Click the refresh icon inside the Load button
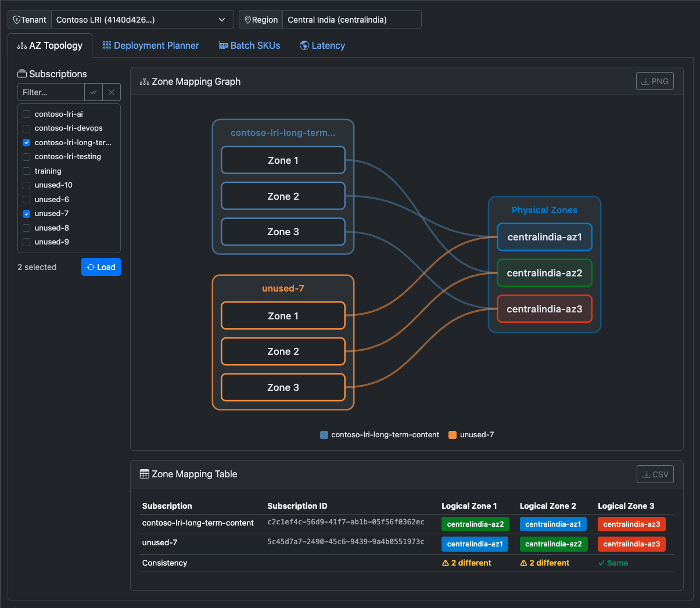This screenshot has width=700, height=608. (x=91, y=267)
